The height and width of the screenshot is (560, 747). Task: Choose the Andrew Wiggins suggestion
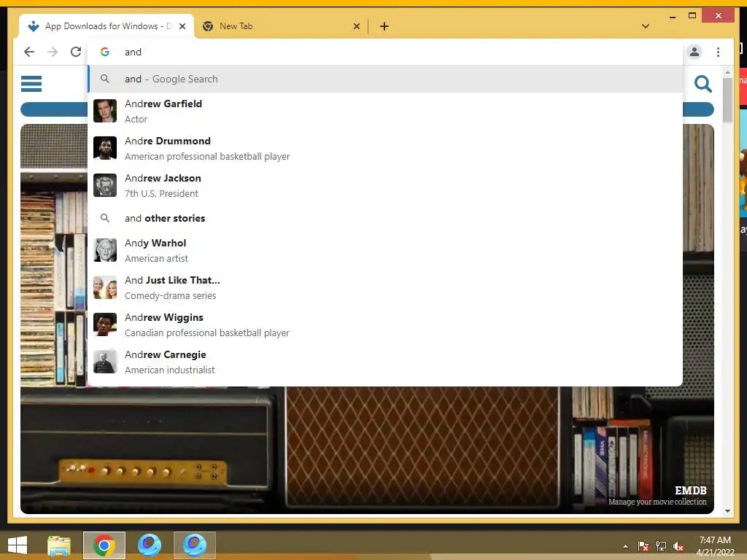pos(385,324)
